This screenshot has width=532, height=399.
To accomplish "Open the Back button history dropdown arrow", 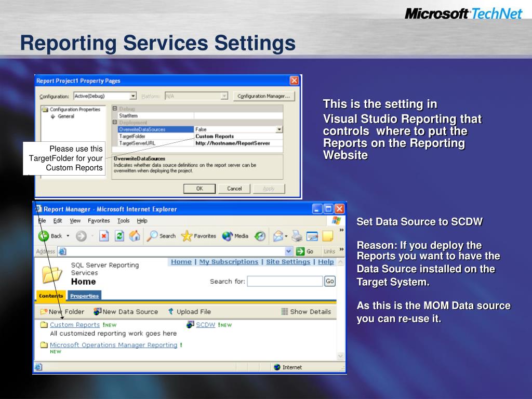I will coord(68,236).
